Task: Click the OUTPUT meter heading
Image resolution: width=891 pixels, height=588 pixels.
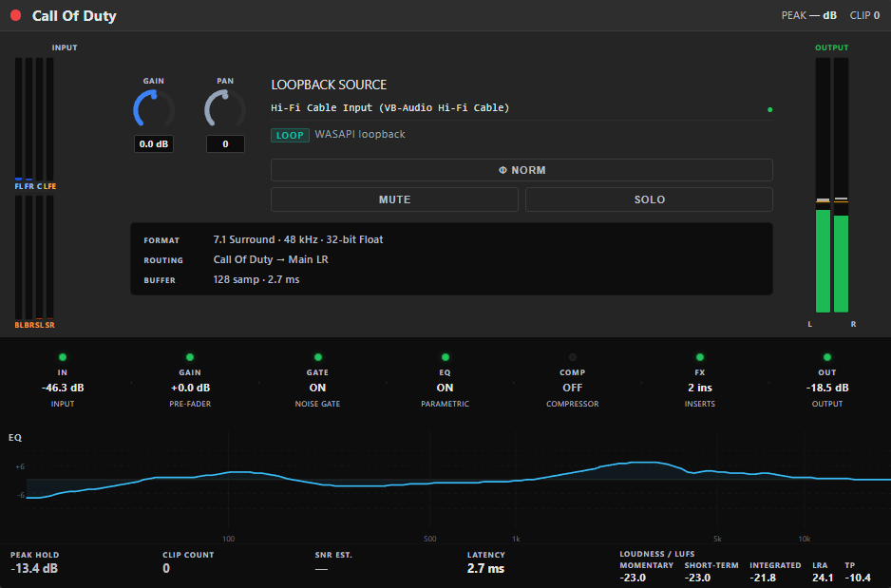Action: [x=831, y=47]
